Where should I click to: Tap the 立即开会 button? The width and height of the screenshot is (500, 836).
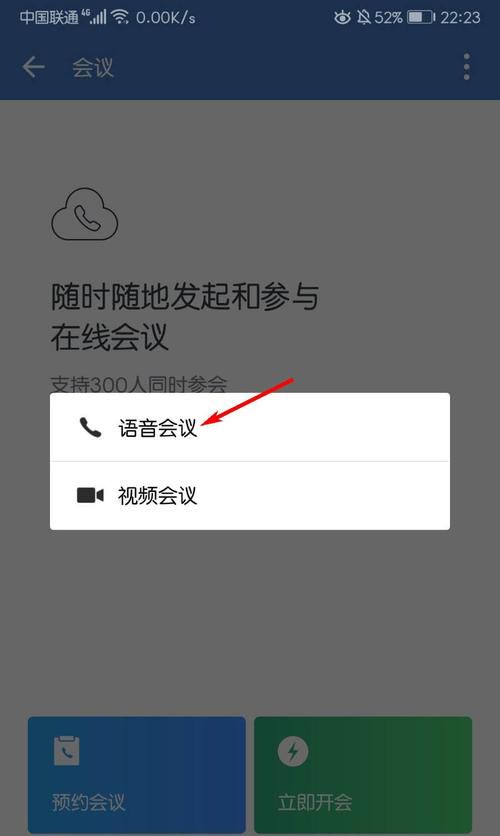363,776
